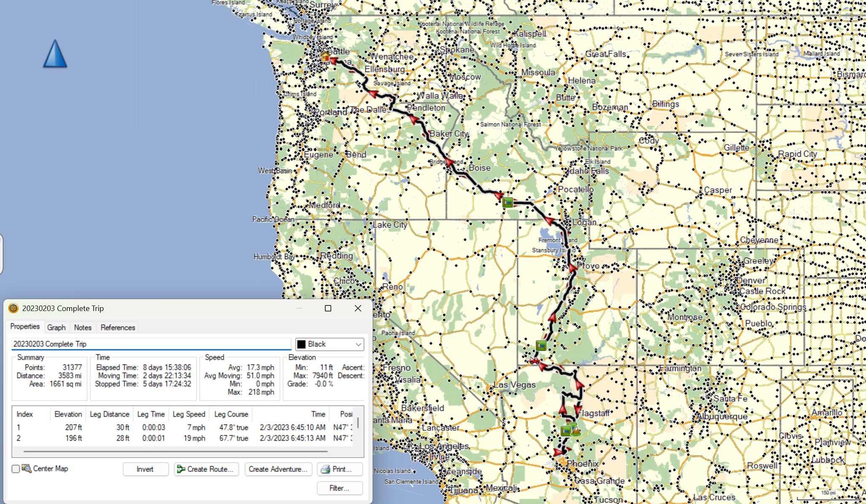Open the Notes tab
866x504 pixels.
[x=83, y=327]
